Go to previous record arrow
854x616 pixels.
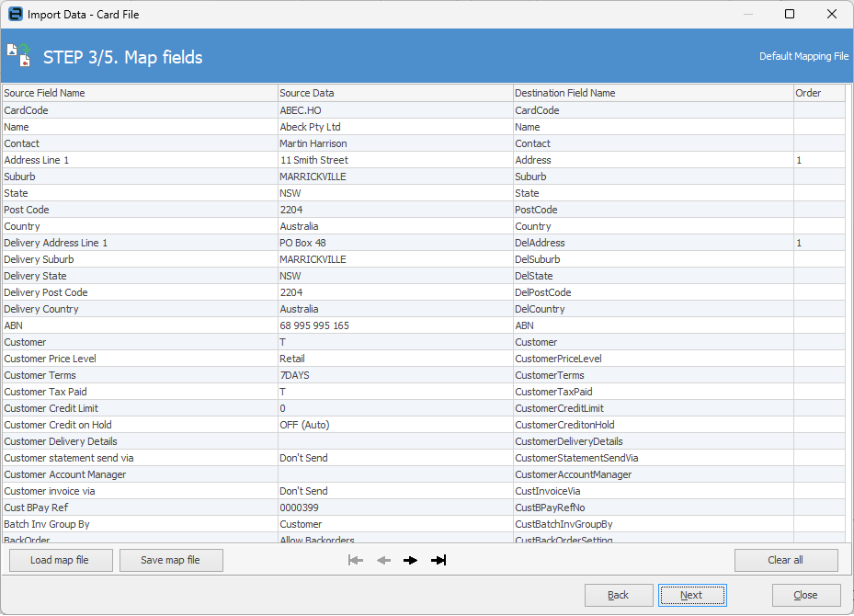[x=383, y=560]
